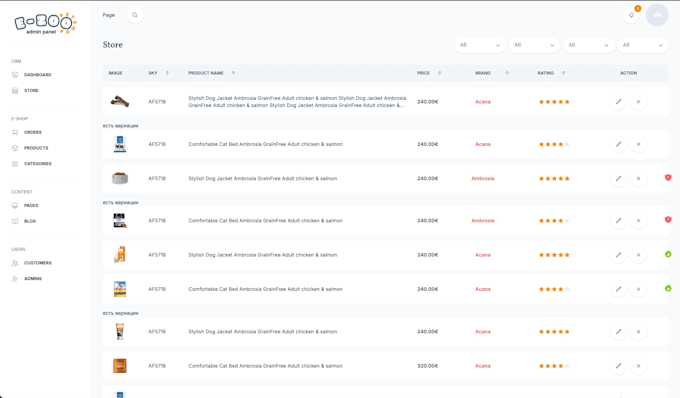This screenshot has width=680, height=398.
Task: Edit the product priced 320.00€
Action: [x=618, y=366]
